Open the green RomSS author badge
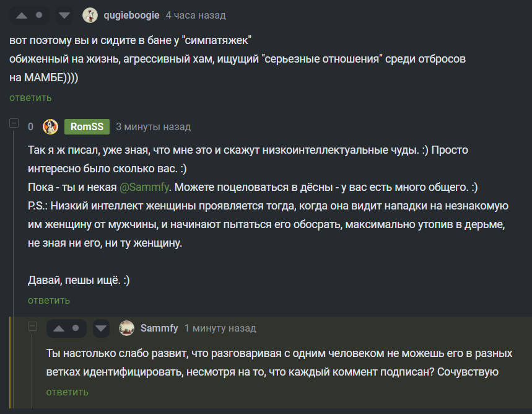This screenshot has width=532, height=414. click(x=87, y=126)
